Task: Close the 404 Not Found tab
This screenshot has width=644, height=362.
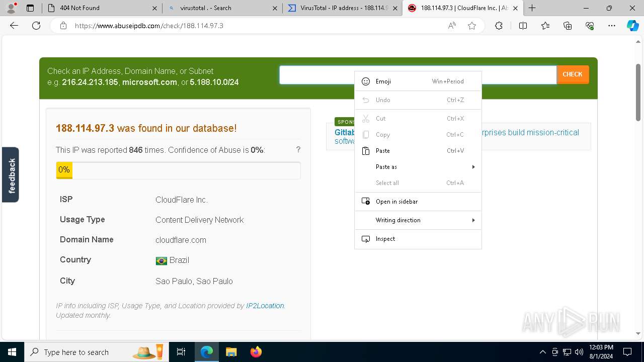Action: coord(154,8)
